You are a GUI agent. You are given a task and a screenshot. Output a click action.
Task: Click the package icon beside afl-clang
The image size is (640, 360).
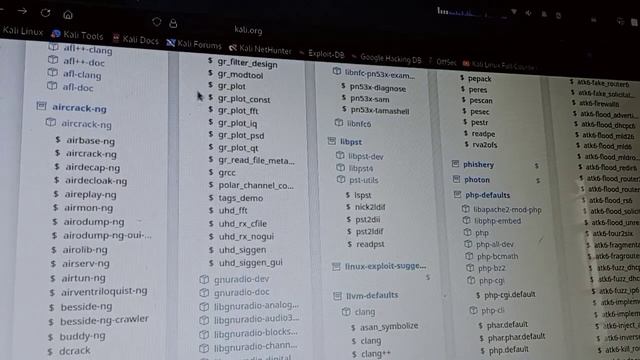(52, 73)
